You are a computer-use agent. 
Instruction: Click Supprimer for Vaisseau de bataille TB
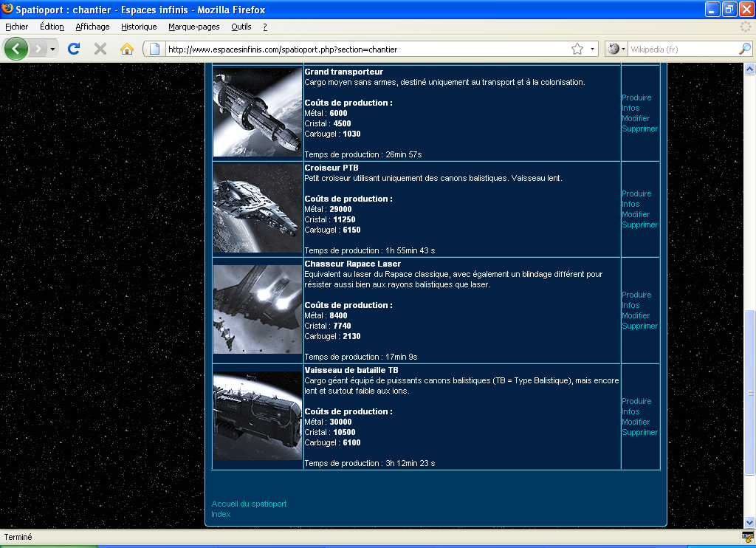click(x=640, y=432)
